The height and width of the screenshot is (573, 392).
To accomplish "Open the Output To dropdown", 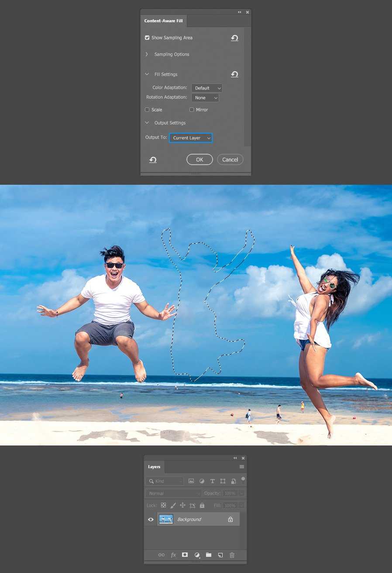I will [x=191, y=138].
